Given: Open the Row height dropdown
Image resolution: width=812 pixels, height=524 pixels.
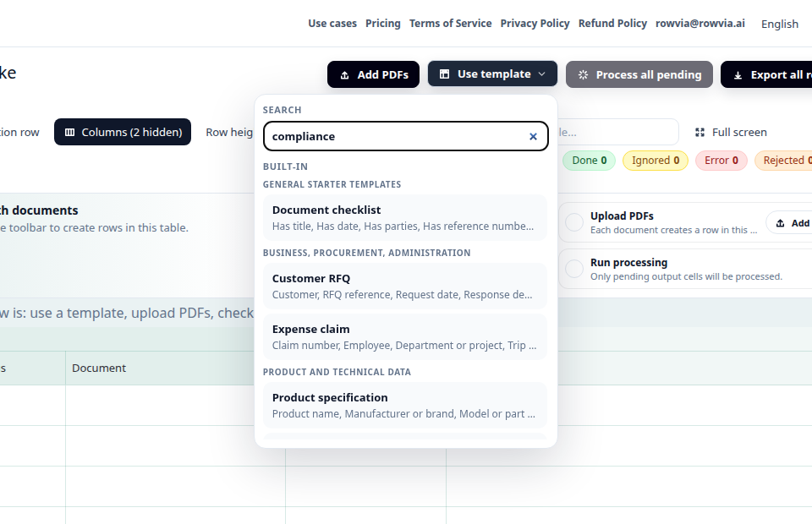Looking at the screenshot, I should click(x=229, y=133).
